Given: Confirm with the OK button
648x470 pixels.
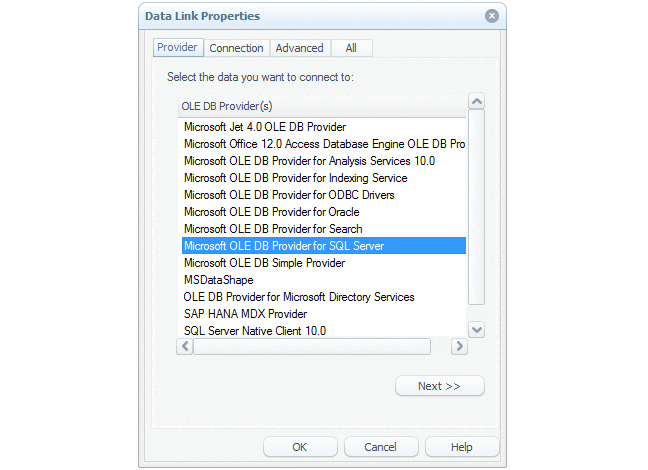Looking at the screenshot, I should 300,447.
